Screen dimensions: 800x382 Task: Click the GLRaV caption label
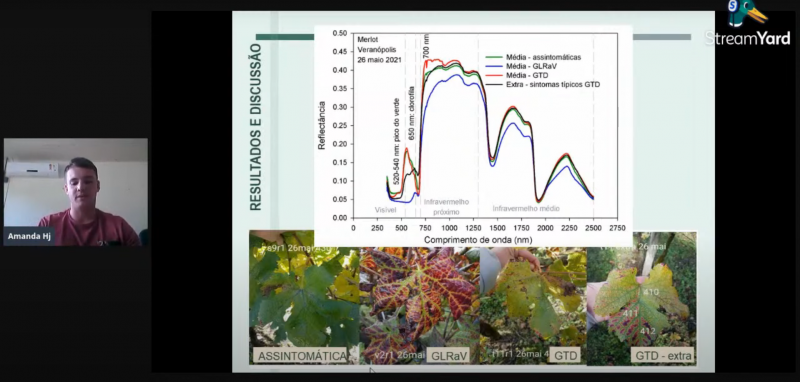point(449,355)
